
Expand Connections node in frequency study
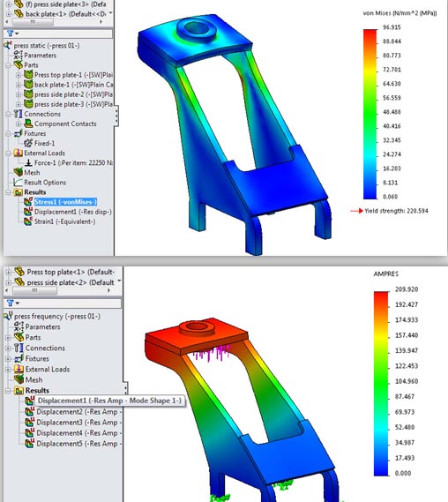click(9, 348)
